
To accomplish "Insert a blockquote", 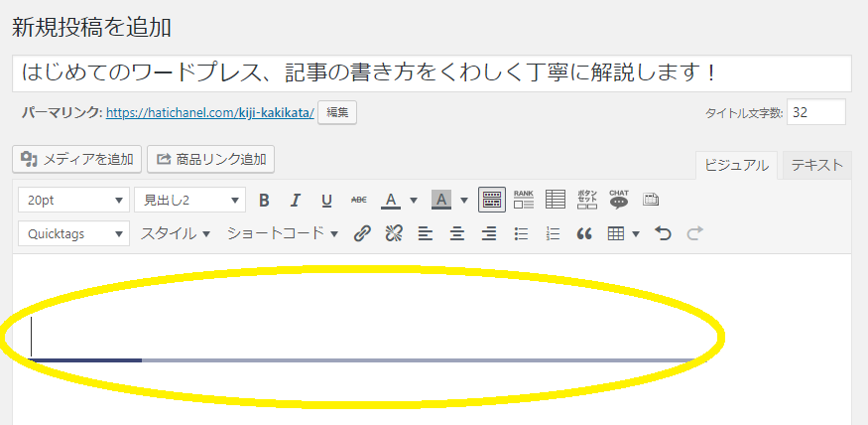I will (584, 233).
